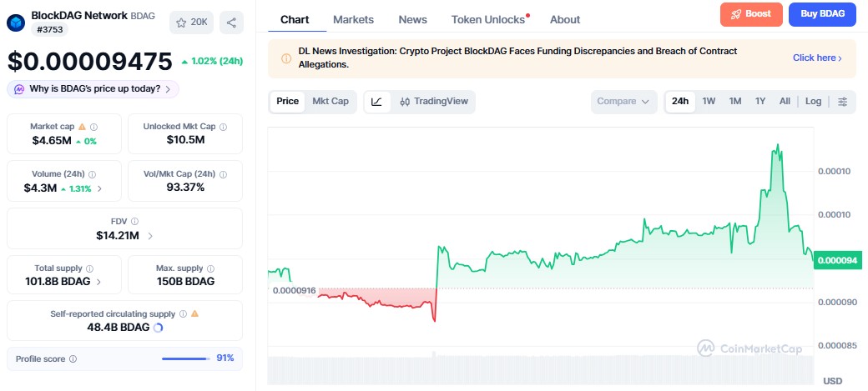Switch chart range to All
Image resolution: width=868 pixels, height=391 pixels.
(785, 101)
